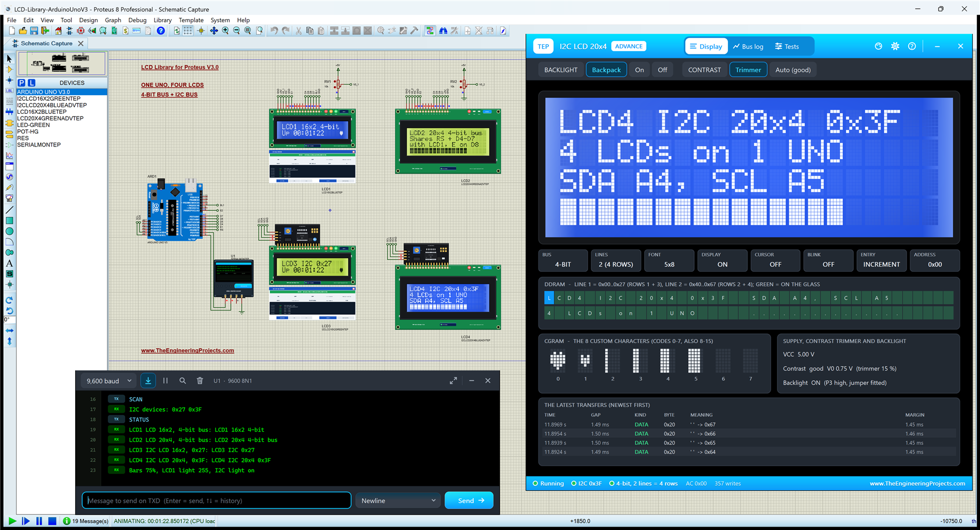The height and width of the screenshot is (530, 980).
Task: Pause the simulation in the bottom bar
Action: [x=39, y=521]
